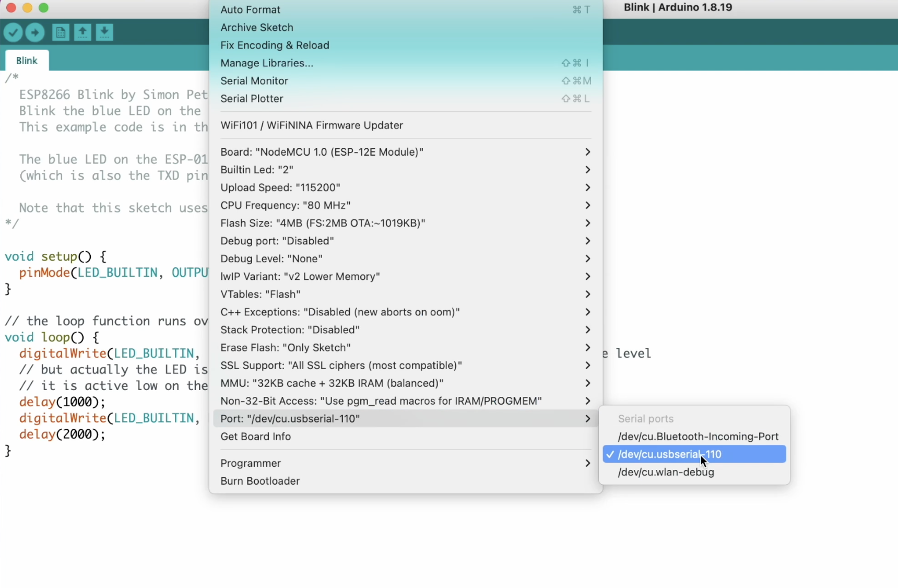Expand the MMU cache submenu
The image size is (898, 588).
406,383
